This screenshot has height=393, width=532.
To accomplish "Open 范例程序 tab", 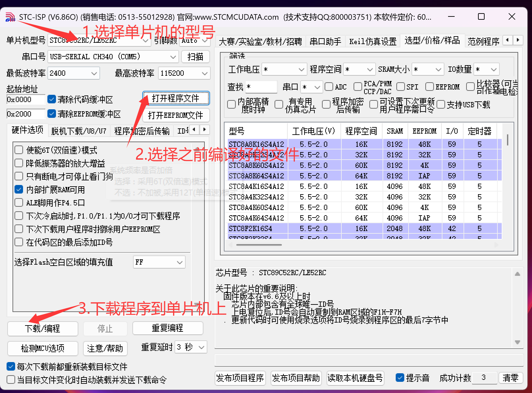I will tap(483, 41).
